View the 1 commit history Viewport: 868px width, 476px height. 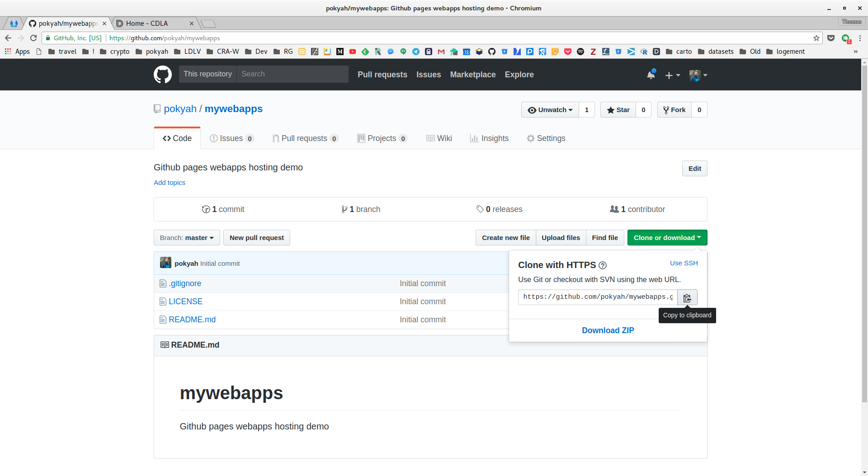point(223,209)
